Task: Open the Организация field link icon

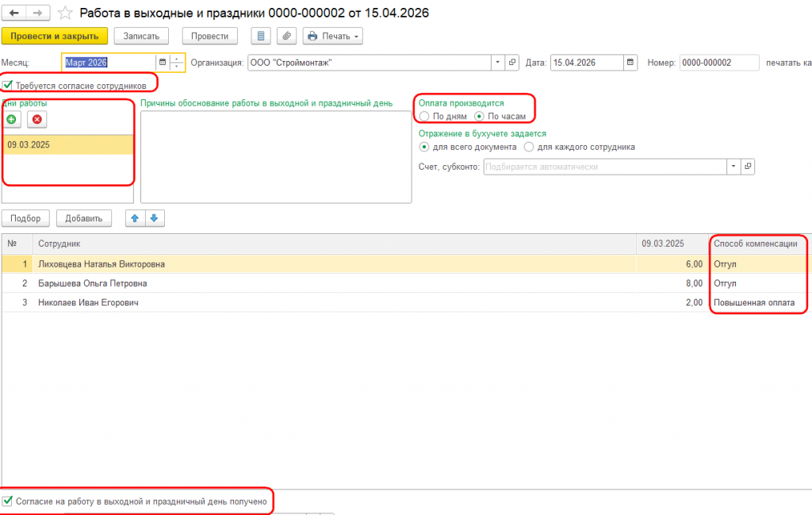Action: point(512,63)
